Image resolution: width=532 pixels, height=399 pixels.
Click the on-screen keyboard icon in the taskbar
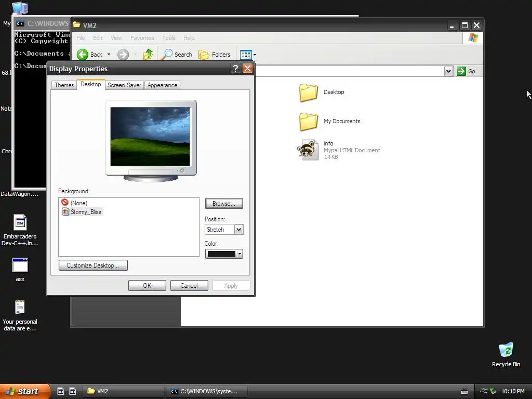[464, 392]
